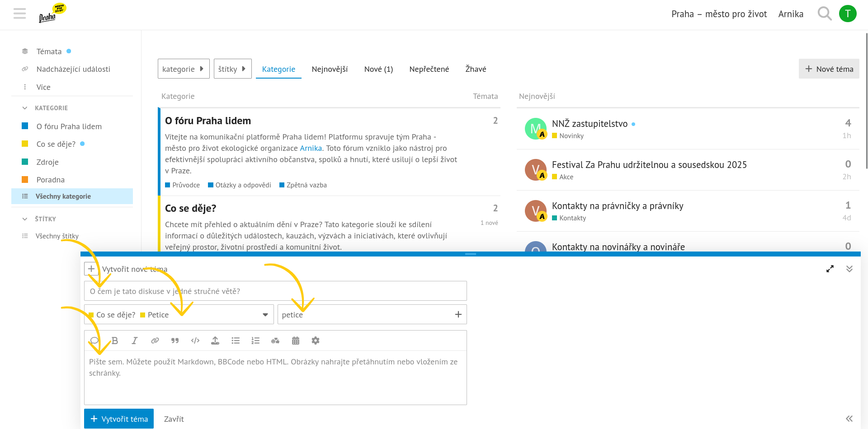The image size is (868, 429).
Task: Hide the composer preview panel with double-left chevron
Action: click(849, 419)
